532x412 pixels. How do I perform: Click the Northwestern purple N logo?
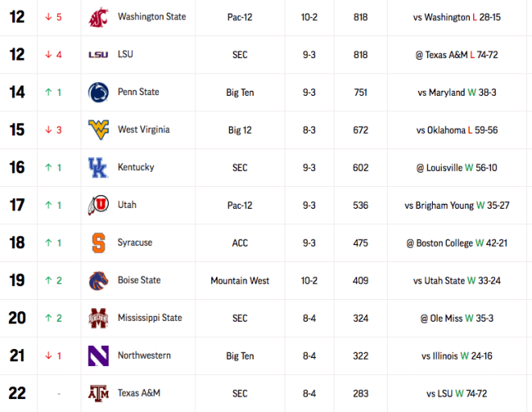98,356
